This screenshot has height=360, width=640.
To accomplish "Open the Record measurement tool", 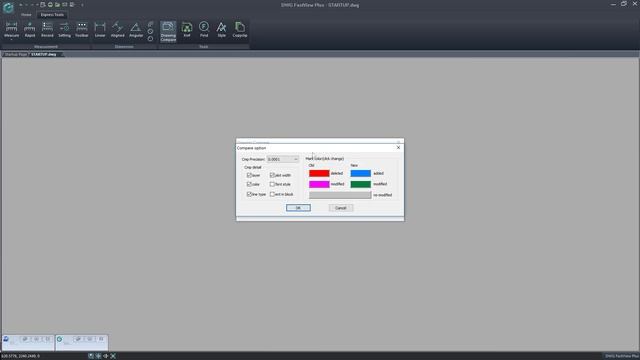I will pyautogui.click(x=47, y=29).
